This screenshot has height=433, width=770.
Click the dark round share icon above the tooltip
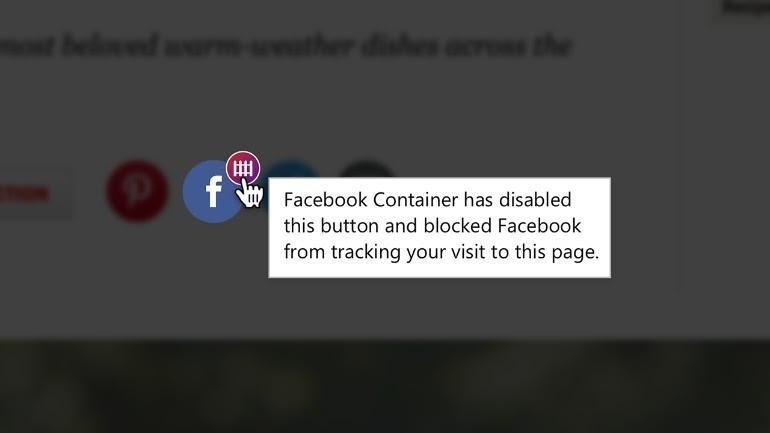tap(366, 169)
